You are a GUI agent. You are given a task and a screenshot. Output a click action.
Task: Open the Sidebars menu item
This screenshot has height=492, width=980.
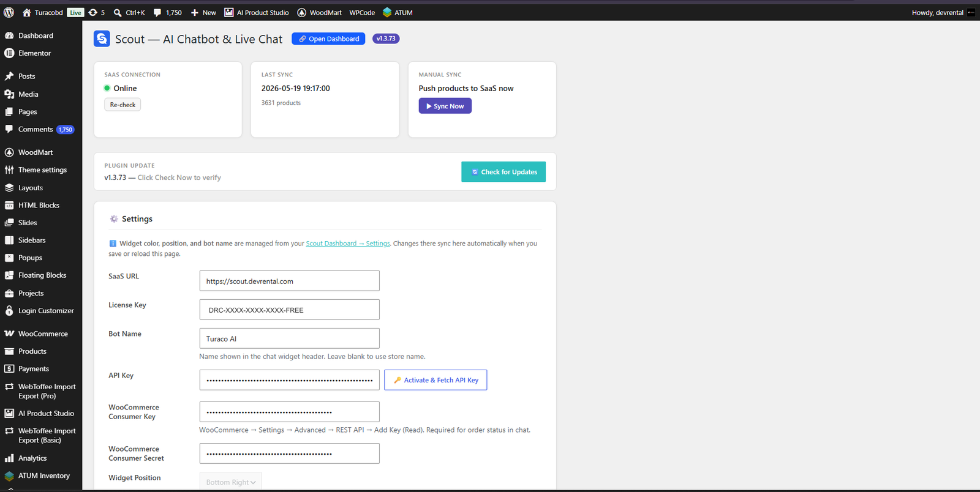click(x=41, y=240)
